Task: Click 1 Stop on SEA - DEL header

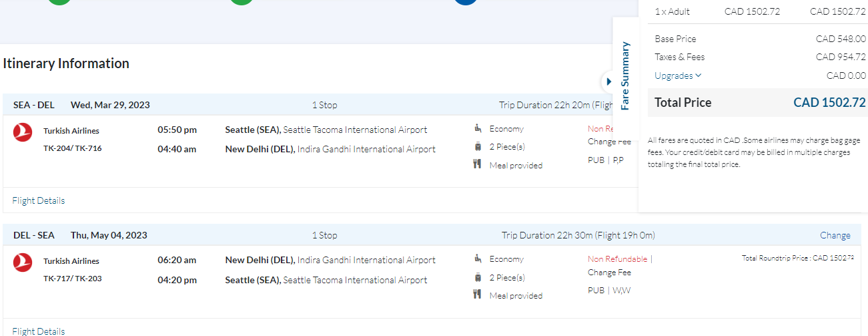Action: [325, 105]
